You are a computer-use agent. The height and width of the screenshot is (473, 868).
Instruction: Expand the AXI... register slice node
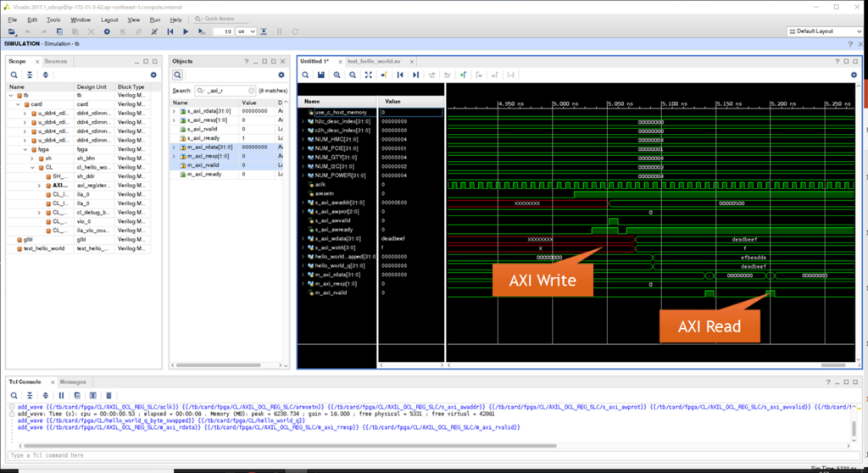tap(39, 186)
